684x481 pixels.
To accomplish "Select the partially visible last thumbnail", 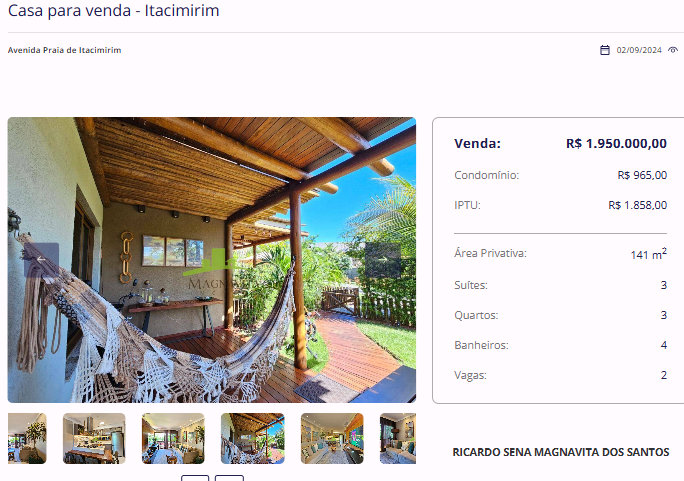I will 398,438.
